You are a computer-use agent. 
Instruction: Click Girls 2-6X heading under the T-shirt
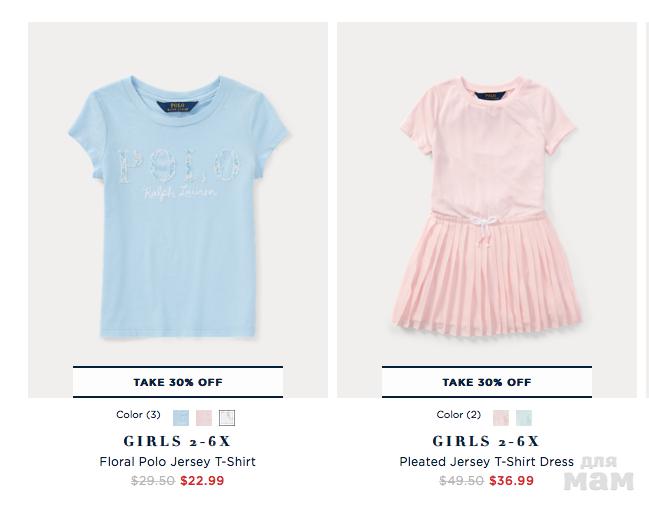click(x=177, y=441)
